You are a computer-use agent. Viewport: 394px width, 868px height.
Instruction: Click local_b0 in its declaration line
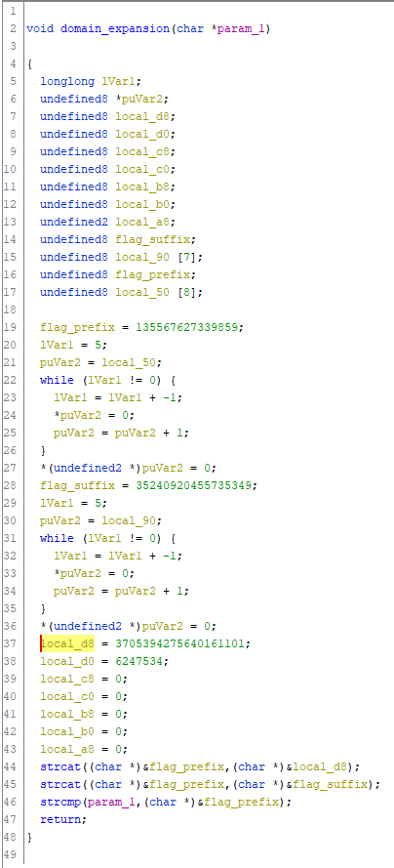(142, 204)
